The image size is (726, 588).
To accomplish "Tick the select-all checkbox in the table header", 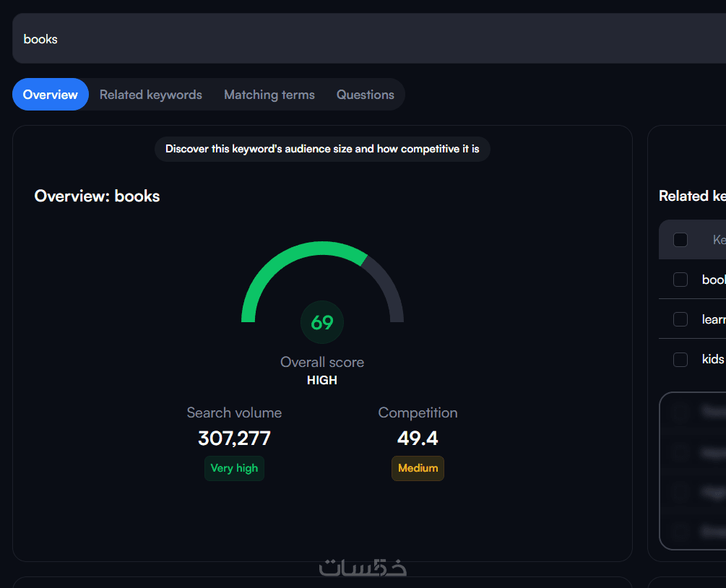I will 680,240.
